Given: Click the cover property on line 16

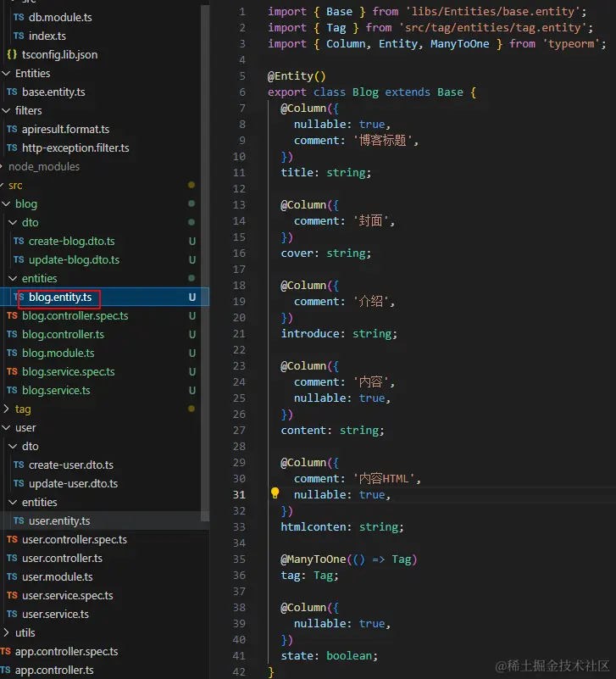Looking at the screenshot, I should point(297,253).
